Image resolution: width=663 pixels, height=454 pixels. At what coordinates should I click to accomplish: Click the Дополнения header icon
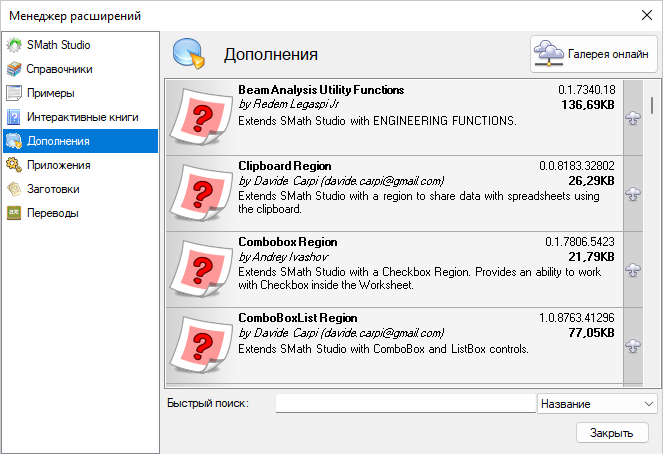coord(189,54)
